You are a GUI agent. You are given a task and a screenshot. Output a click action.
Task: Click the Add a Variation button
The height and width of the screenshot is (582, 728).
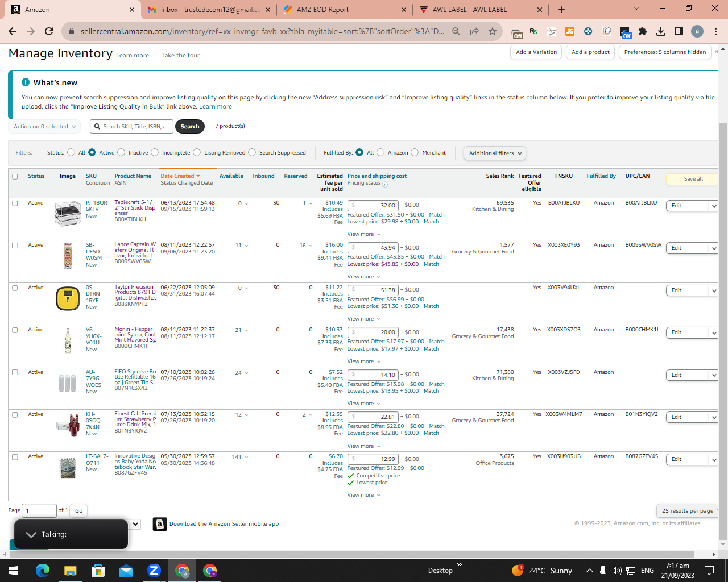pyautogui.click(x=536, y=52)
